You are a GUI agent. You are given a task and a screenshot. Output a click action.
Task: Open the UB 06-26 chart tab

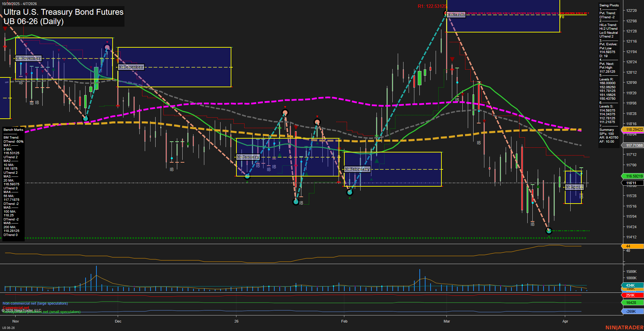tap(9, 328)
